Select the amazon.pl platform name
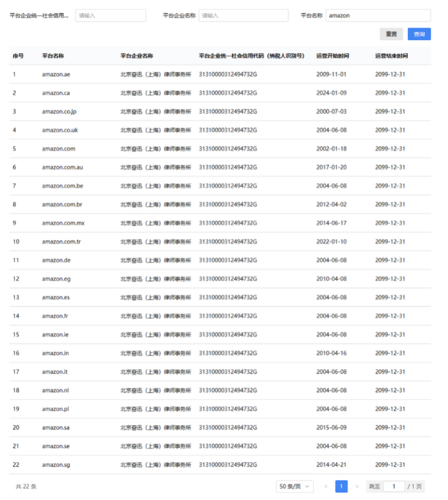The image size is (448, 500). tap(56, 409)
